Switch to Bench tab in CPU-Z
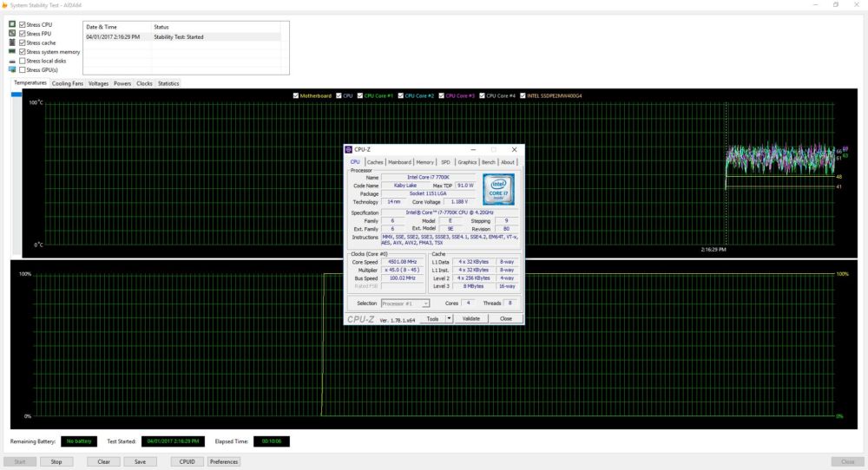Image resolution: width=868 pixels, height=470 pixels. [488, 162]
